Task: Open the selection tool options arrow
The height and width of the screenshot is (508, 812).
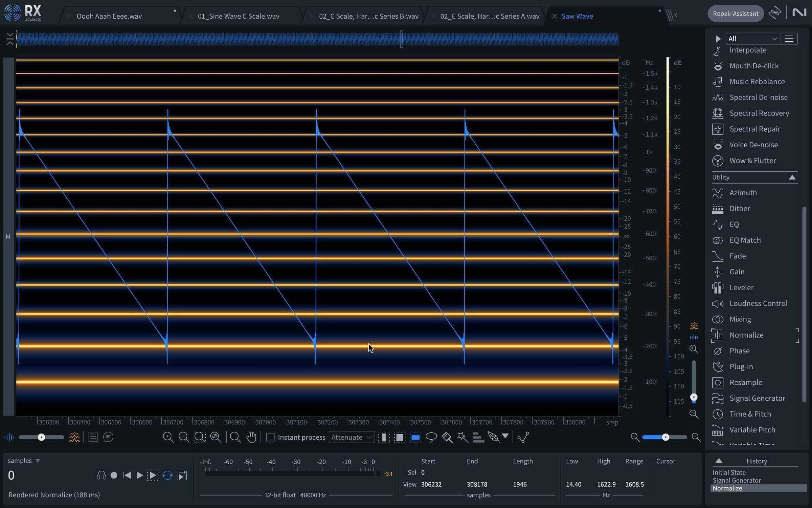Action: pyautogui.click(x=505, y=436)
